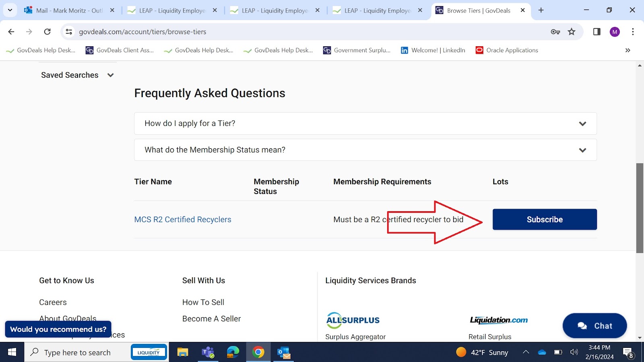Open the Liquidity taskbar app
The image size is (644, 362).
point(149,352)
